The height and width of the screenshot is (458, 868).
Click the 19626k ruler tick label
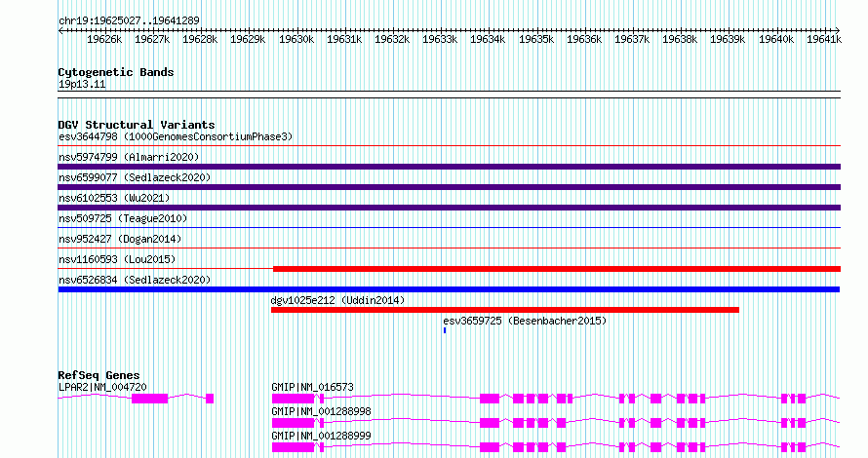[104, 39]
